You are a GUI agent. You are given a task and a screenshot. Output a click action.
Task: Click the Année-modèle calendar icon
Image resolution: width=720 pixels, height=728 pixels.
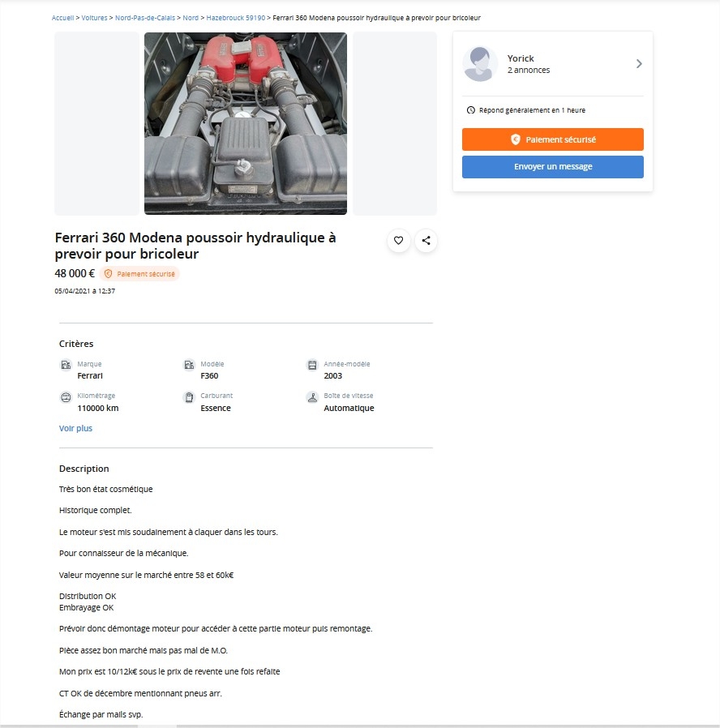click(x=312, y=365)
